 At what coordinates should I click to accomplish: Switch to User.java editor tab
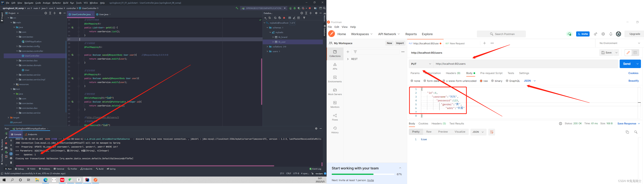(x=104, y=14)
